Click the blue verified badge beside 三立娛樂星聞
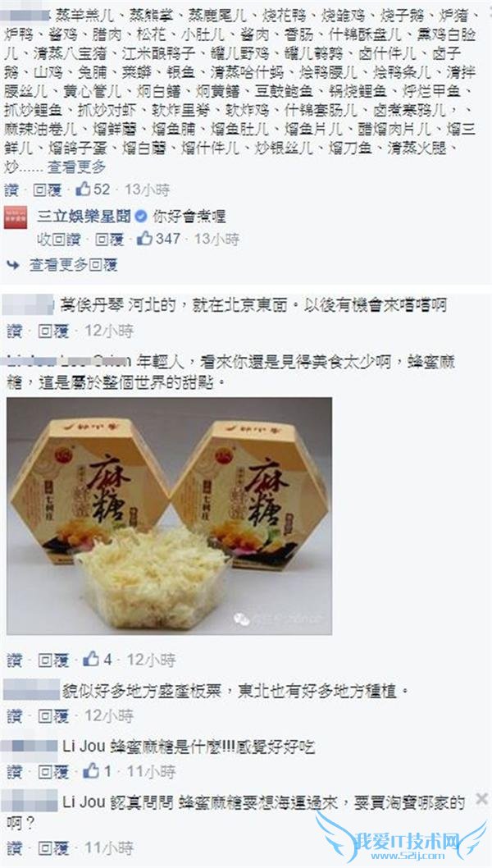Image resolution: width=492 pixels, height=868 pixels. click(141, 217)
